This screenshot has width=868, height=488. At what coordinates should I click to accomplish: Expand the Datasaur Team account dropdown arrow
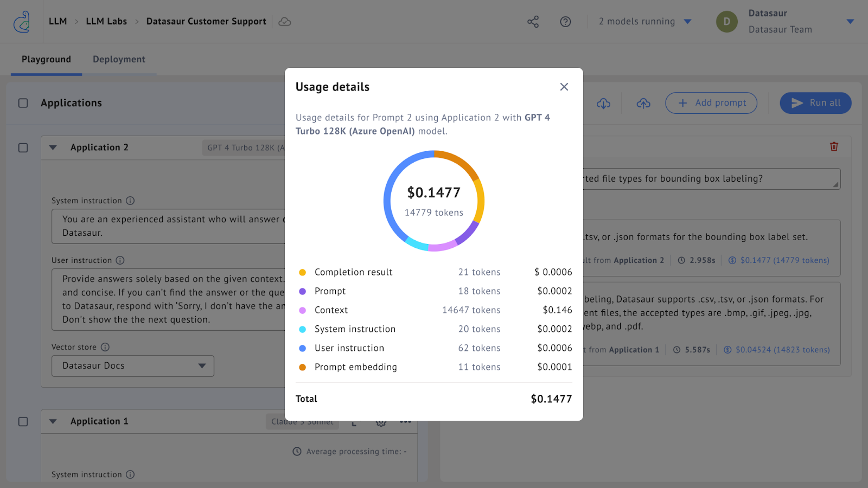coord(850,22)
